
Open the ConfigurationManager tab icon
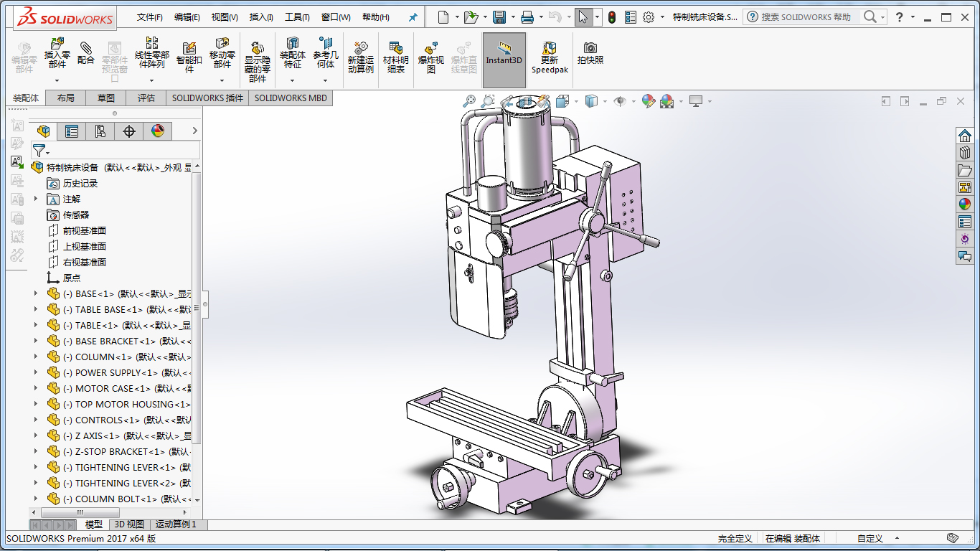(100, 131)
